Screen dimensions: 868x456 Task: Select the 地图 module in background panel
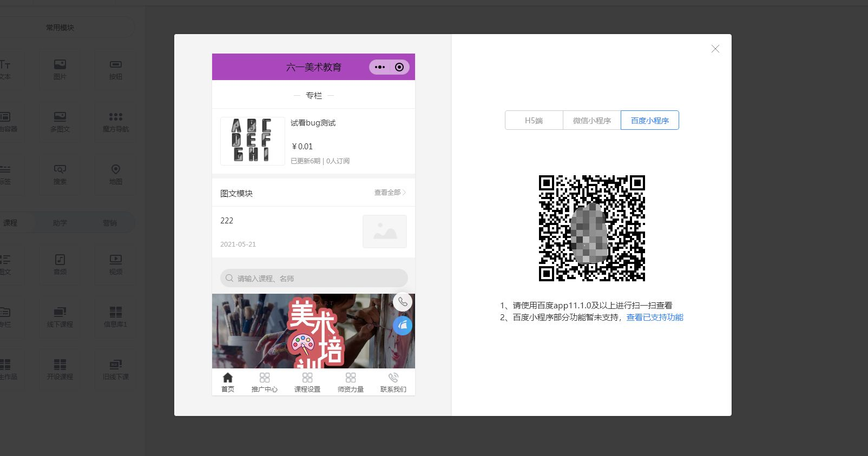(x=116, y=175)
